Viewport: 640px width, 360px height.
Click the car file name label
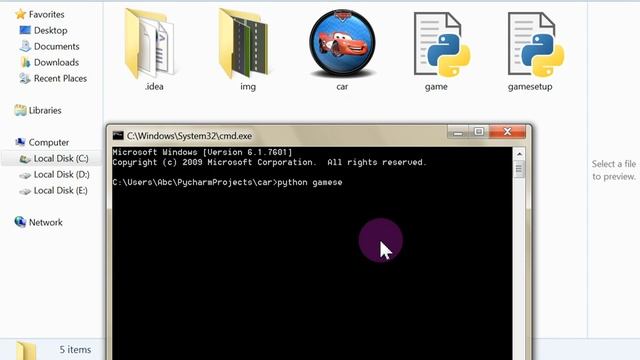tap(342, 87)
